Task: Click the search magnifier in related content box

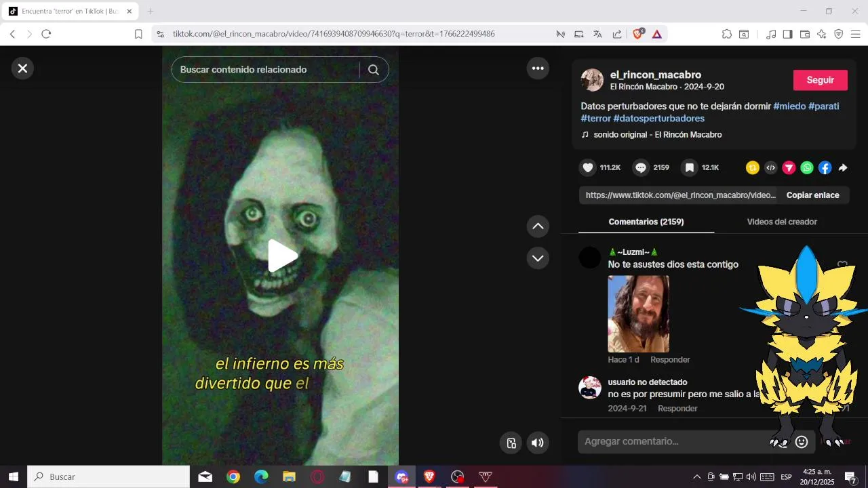Action: 374,70
